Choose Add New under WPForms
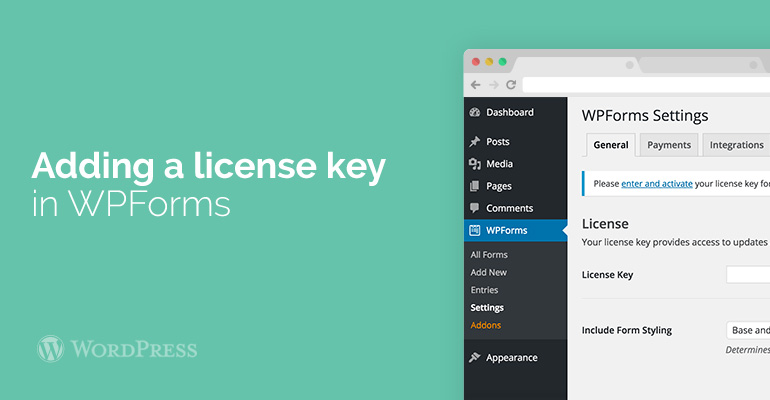770x400 pixels. [x=489, y=272]
